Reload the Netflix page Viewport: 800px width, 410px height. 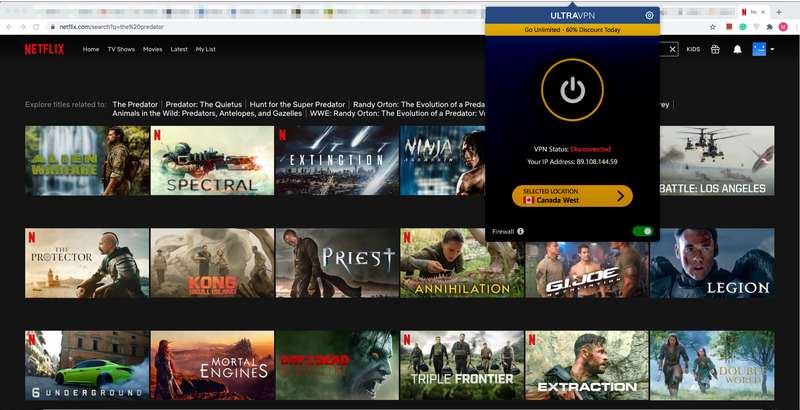click(36, 27)
